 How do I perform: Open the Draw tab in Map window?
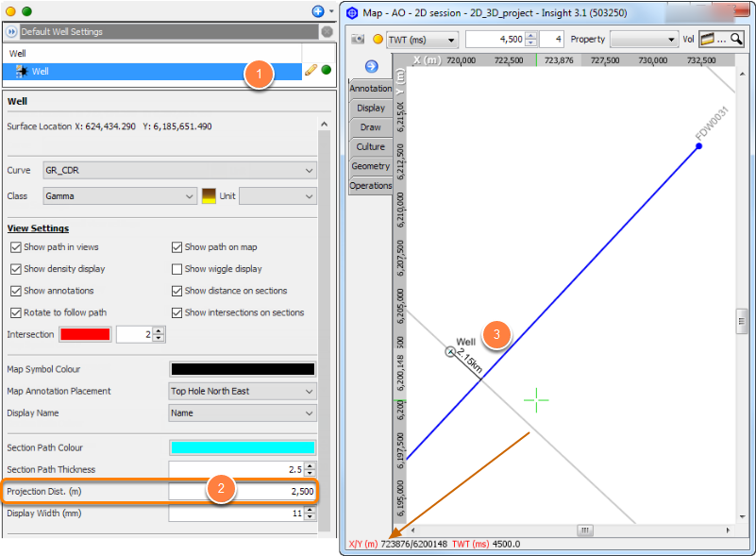click(x=371, y=127)
